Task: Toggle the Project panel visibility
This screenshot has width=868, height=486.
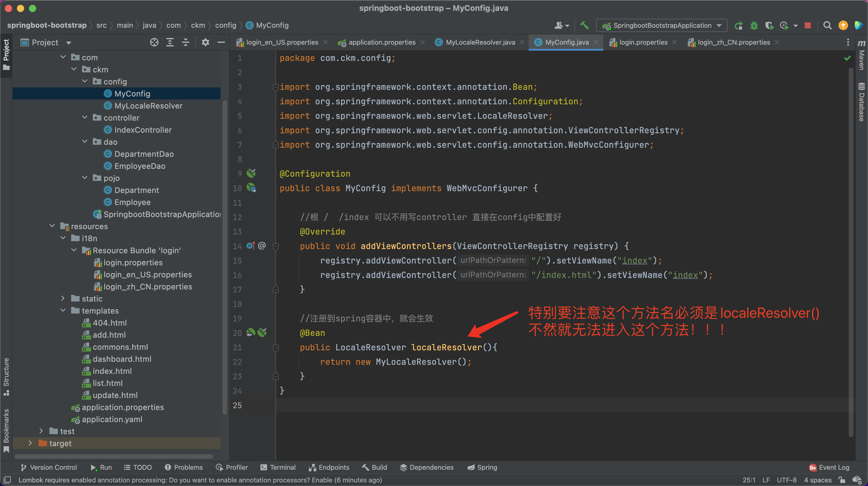Action: coord(8,54)
